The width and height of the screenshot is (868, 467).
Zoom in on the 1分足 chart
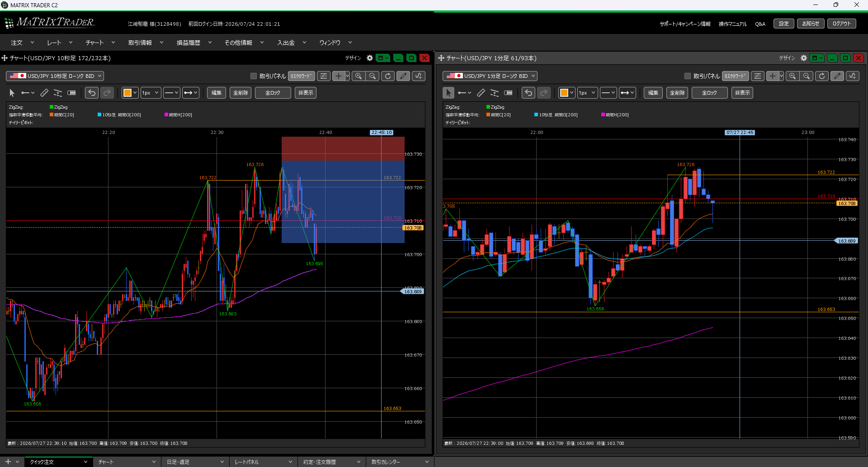[793, 76]
